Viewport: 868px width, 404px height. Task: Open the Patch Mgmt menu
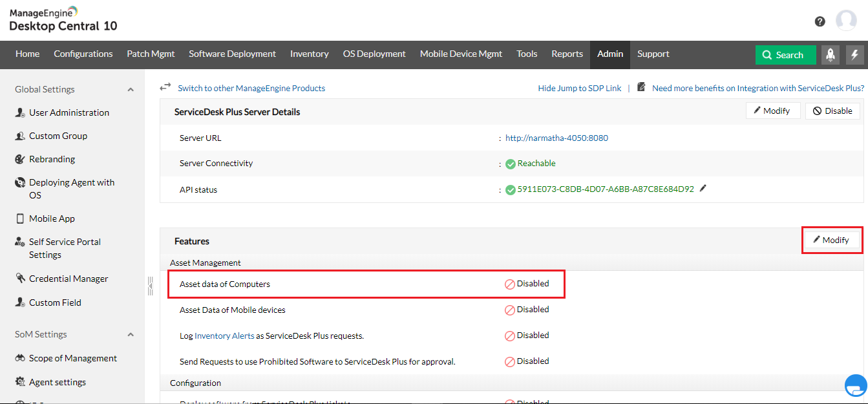click(x=151, y=54)
